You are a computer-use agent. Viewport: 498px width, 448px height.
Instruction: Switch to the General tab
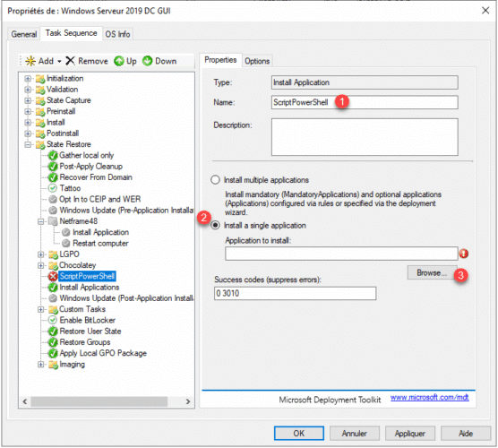[24, 34]
